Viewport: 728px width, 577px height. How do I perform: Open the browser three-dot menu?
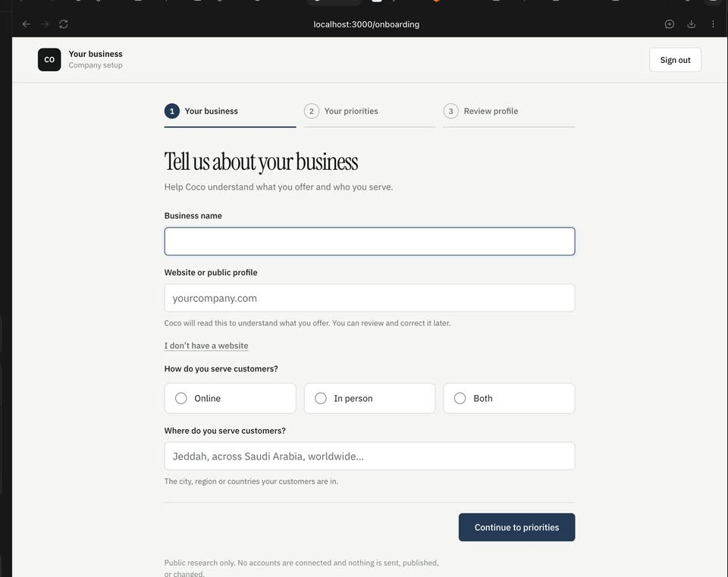tap(713, 24)
